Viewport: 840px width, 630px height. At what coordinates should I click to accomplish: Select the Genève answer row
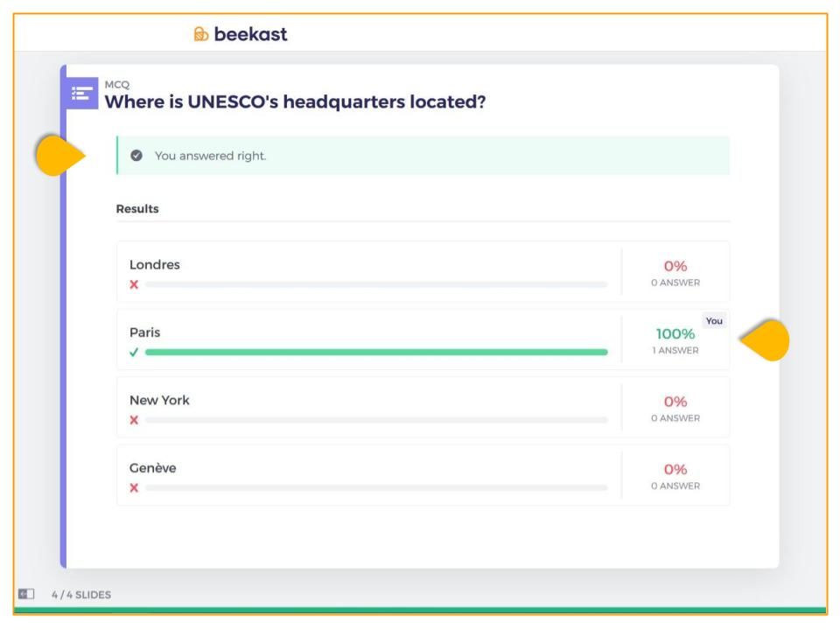click(423, 474)
